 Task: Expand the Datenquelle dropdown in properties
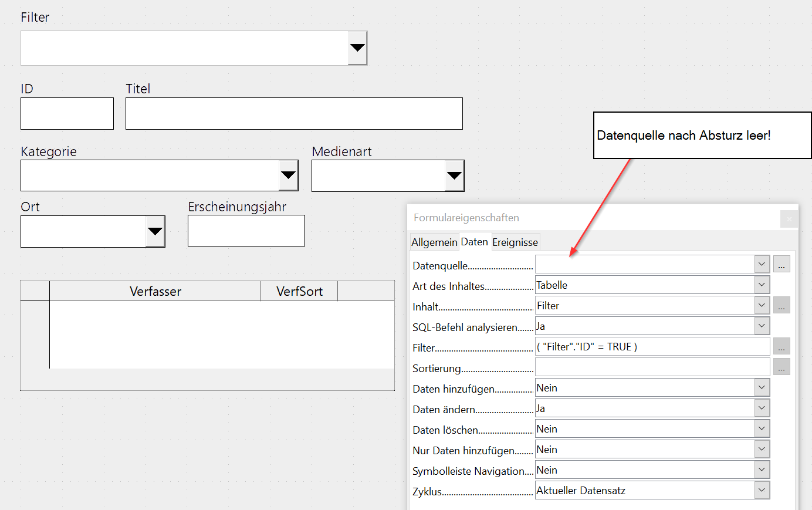point(762,264)
